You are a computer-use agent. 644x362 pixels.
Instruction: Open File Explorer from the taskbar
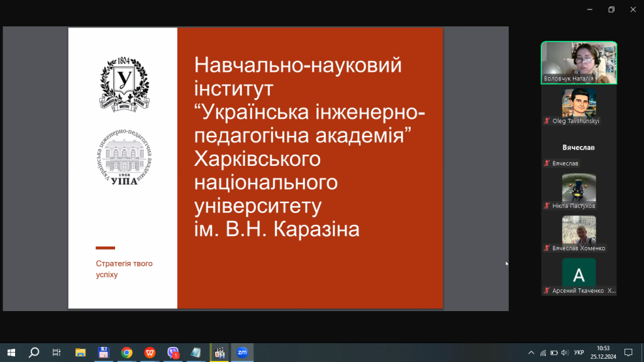80,353
